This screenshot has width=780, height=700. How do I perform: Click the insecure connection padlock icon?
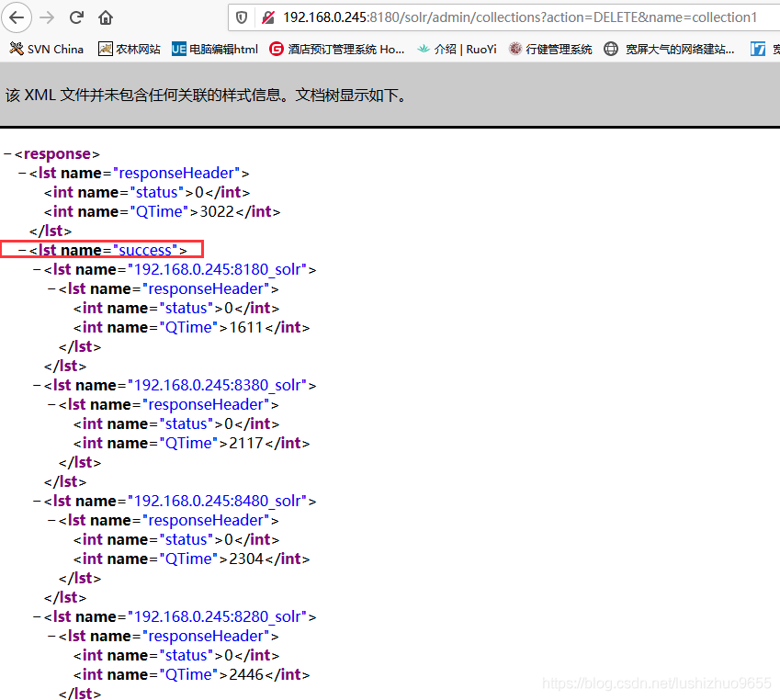(267, 17)
